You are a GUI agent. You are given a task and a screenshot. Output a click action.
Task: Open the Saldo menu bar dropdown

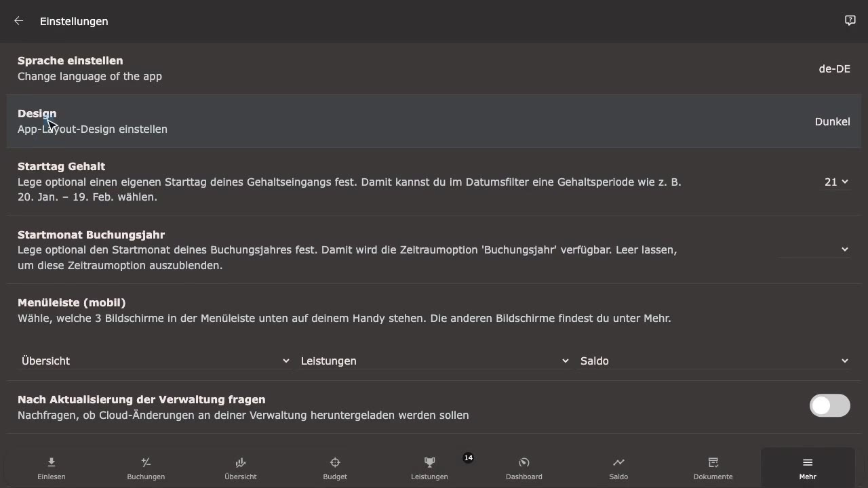click(x=713, y=361)
